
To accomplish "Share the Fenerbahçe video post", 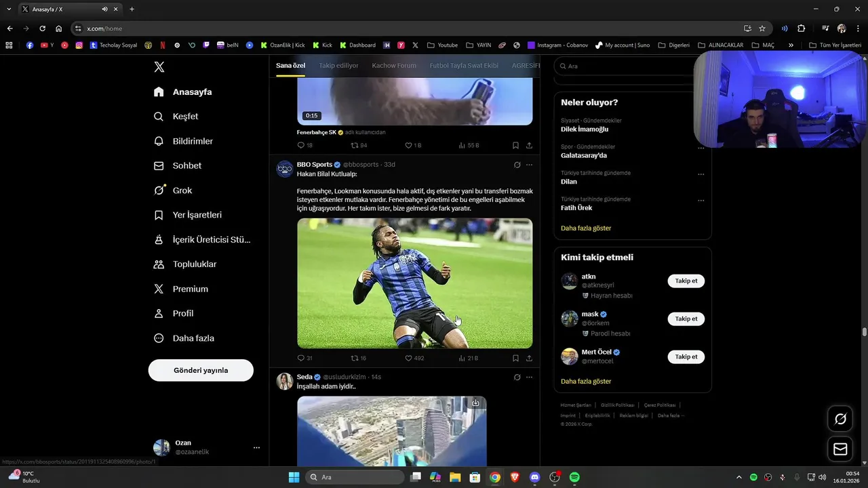I will (529, 145).
